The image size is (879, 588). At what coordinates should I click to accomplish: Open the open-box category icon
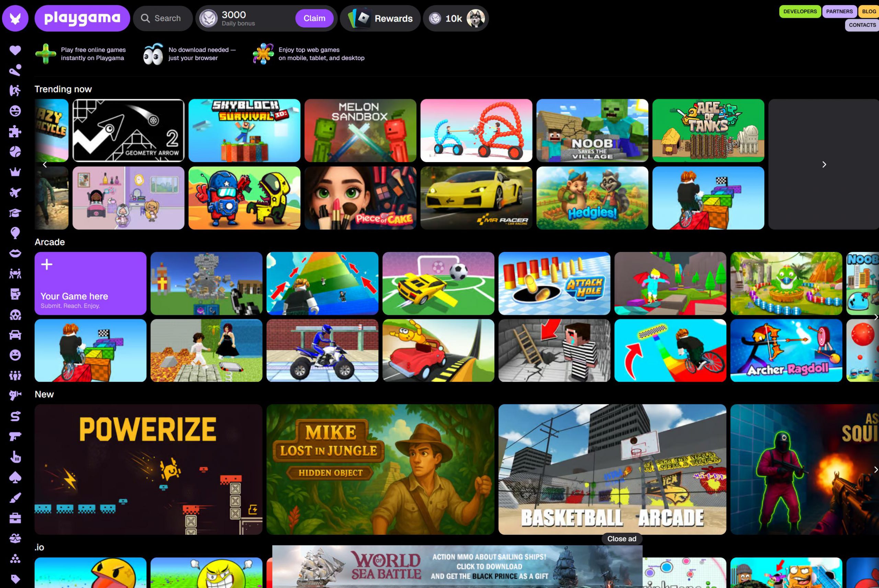coord(15,539)
